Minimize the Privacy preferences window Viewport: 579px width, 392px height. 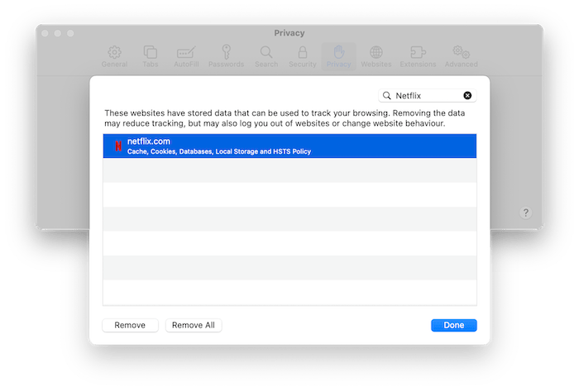58,33
